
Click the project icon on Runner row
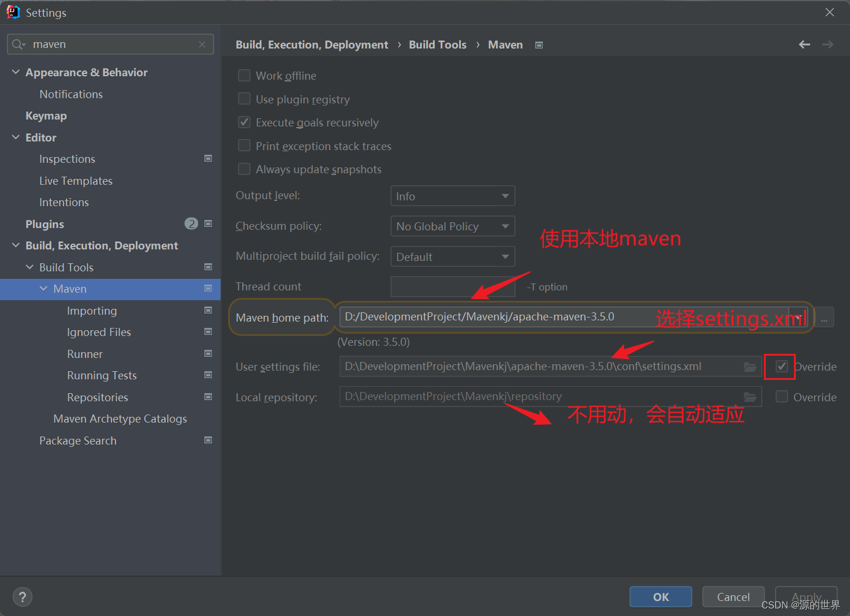pyautogui.click(x=208, y=353)
